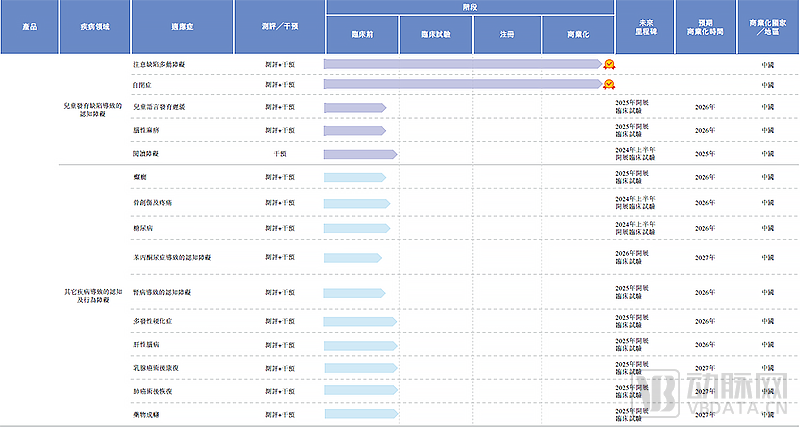
Task: Click the award badge on the 注意缺陷多動障礙 row
Action: [x=608, y=64]
